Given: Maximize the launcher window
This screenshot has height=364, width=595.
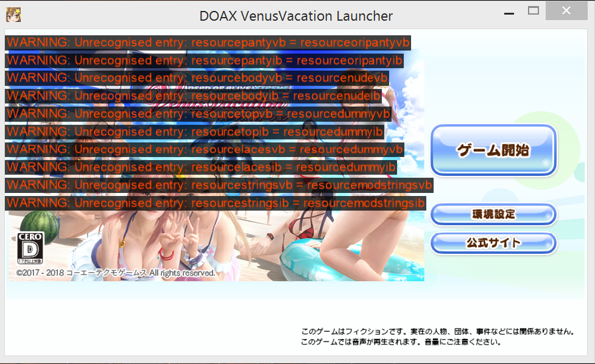Looking at the screenshot, I should point(533,10).
